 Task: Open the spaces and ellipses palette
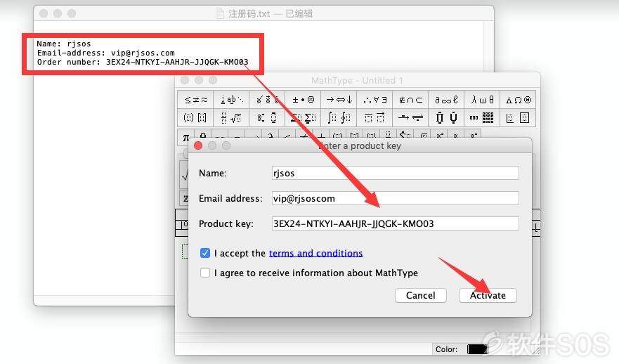click(231, 100)
